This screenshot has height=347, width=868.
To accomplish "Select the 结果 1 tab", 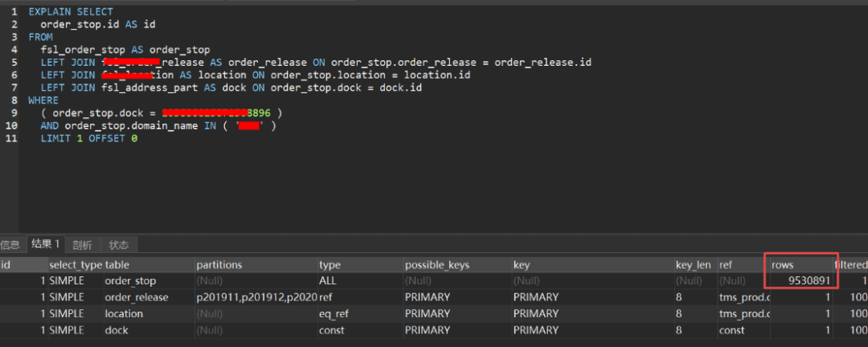I will pyautogui.click(x=46, y=244).
